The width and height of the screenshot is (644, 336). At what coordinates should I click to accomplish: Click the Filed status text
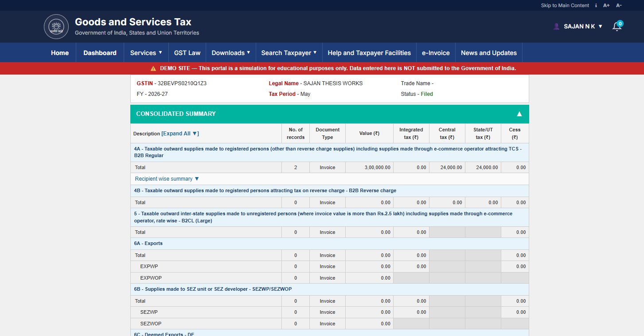coord(427,94)
